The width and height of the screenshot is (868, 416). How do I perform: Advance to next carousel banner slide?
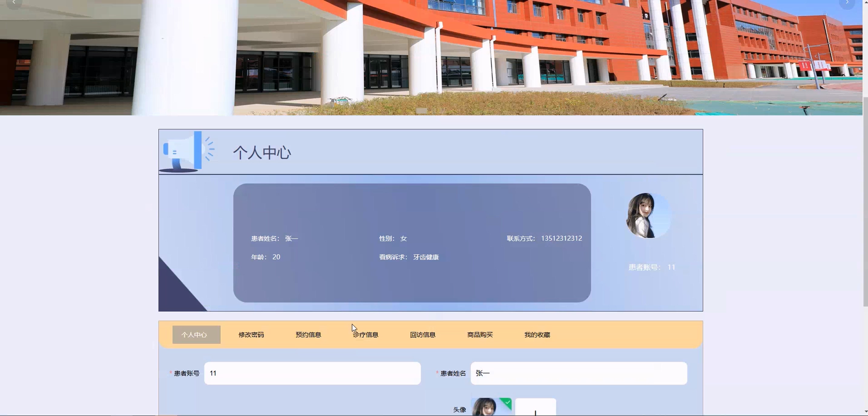[x=847, y=3]
